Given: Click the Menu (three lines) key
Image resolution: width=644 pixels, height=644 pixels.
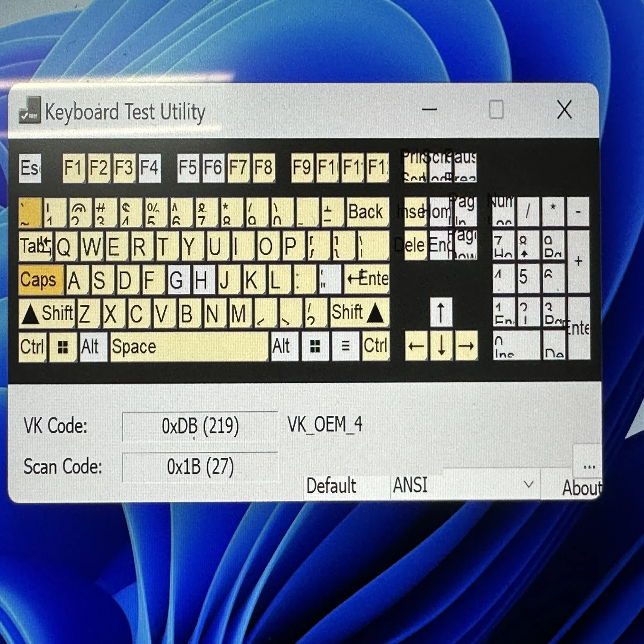Looking at the screenshot, I should click(x=346, y=346).
